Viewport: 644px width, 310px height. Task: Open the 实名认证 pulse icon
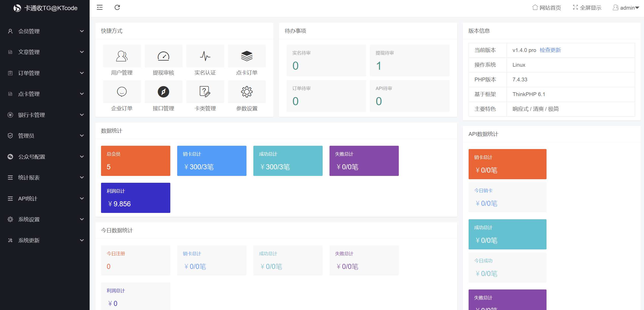tap(205, 56)
